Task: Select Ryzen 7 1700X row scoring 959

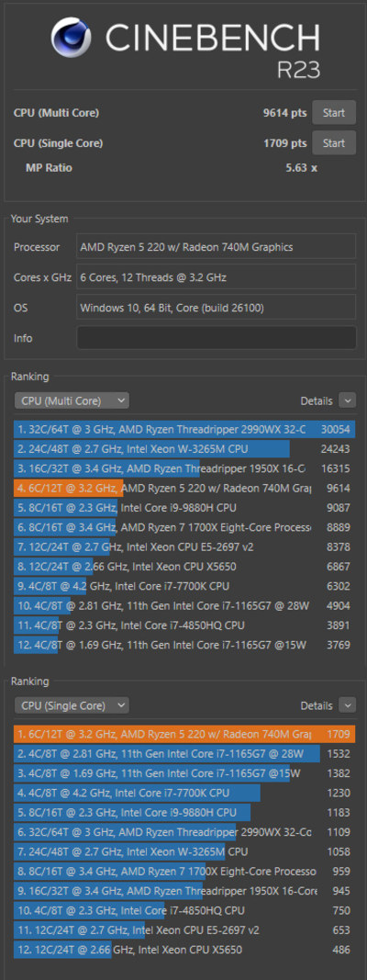Action: click(184, 872)
